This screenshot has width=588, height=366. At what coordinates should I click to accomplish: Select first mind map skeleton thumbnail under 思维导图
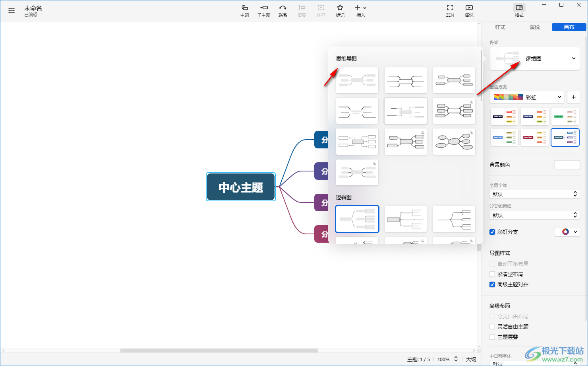(357, 80)
